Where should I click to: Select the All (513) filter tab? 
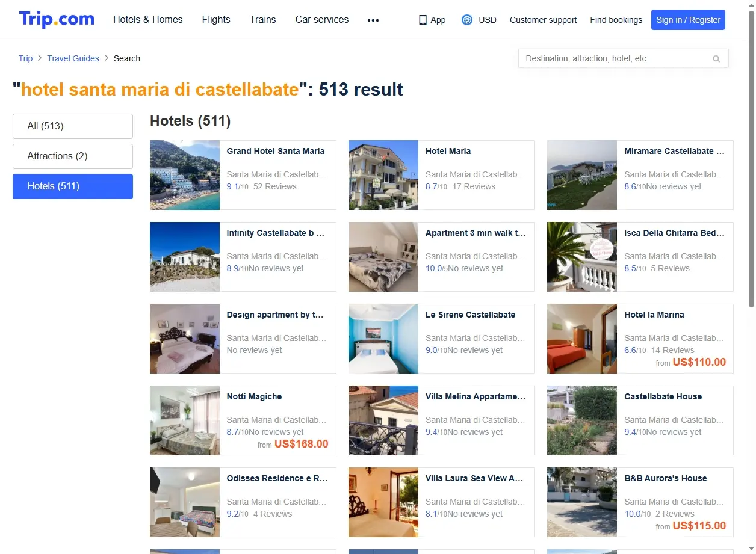(x=73, y=126)
